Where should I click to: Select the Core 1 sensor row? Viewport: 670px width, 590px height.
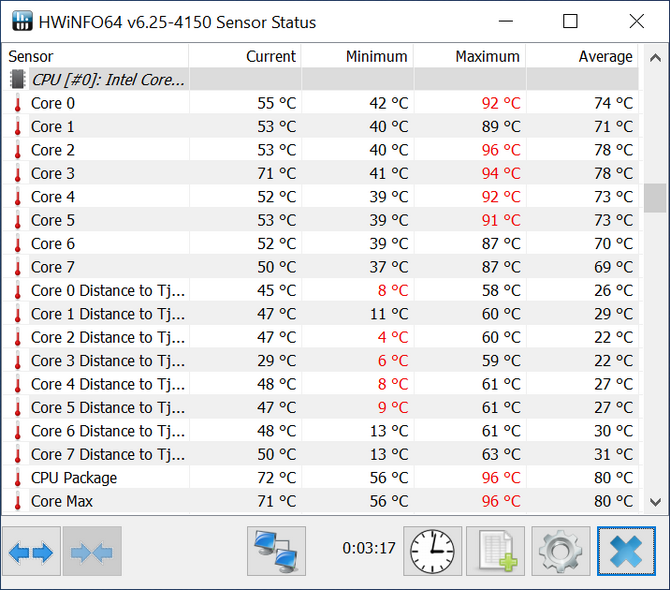[321, 126]
